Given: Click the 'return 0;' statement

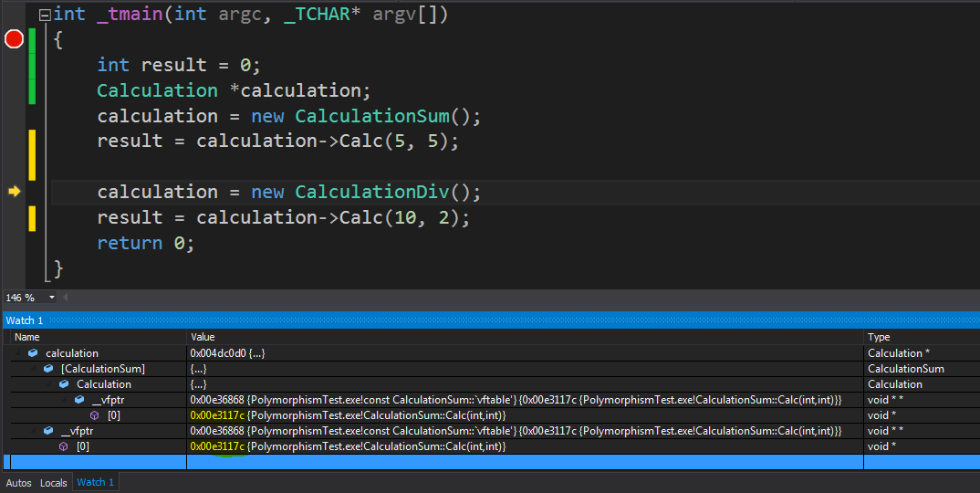Looking at the screenshot, I should tap(146, 243).
